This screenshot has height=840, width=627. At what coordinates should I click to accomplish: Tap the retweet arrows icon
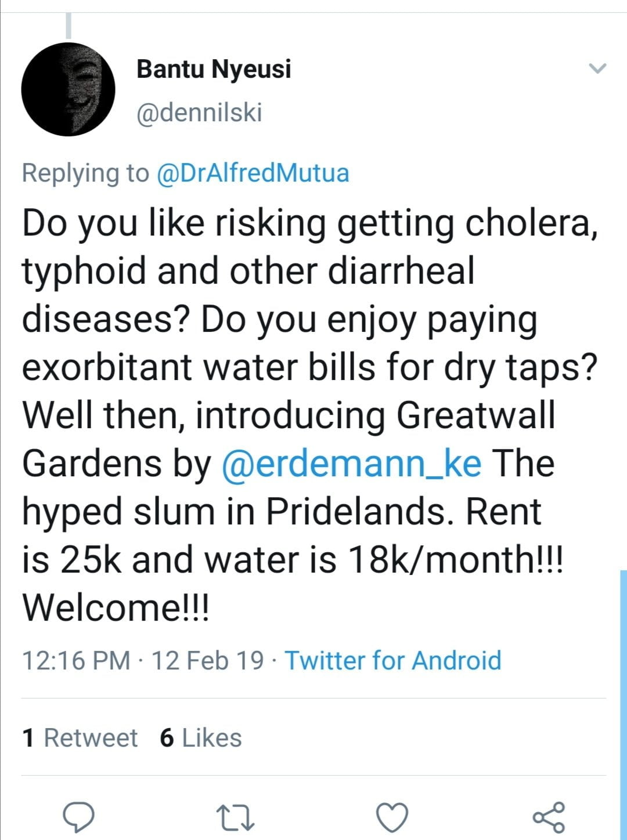[x=235, y=817]
